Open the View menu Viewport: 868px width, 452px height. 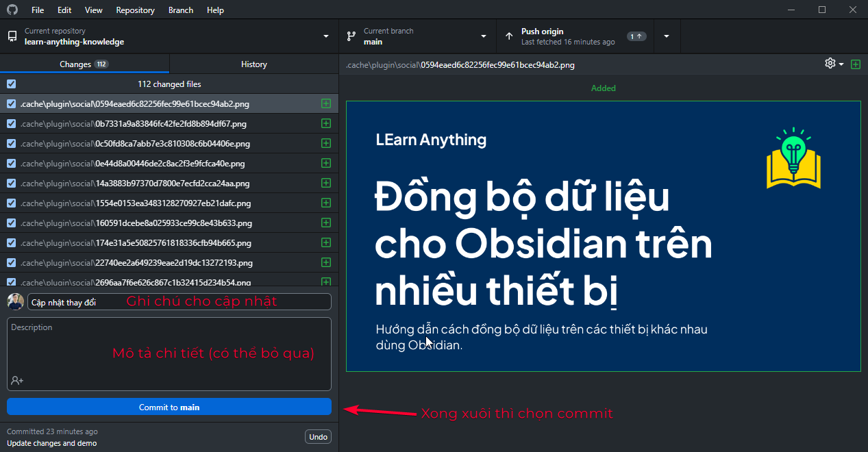(x=94, y=10)
